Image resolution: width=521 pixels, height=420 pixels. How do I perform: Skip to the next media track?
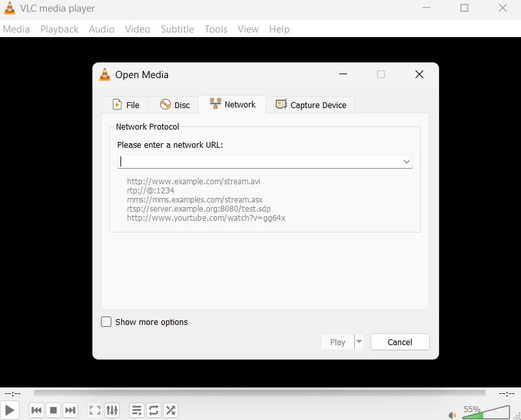click(70, 410)
